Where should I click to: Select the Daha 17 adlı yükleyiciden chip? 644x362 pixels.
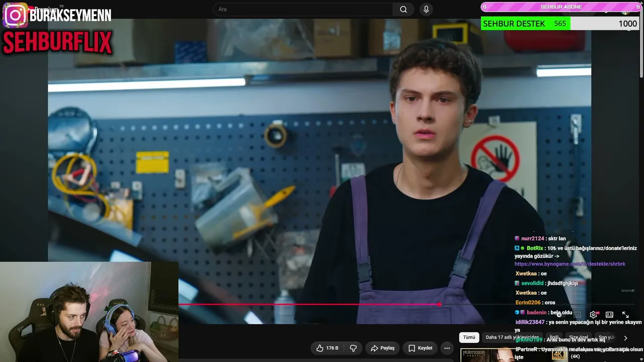coord(512,337)
